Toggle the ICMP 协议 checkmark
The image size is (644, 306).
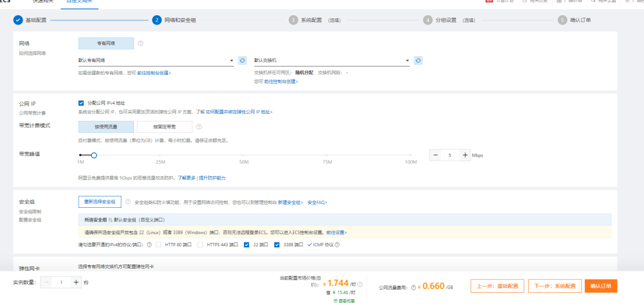309,245
